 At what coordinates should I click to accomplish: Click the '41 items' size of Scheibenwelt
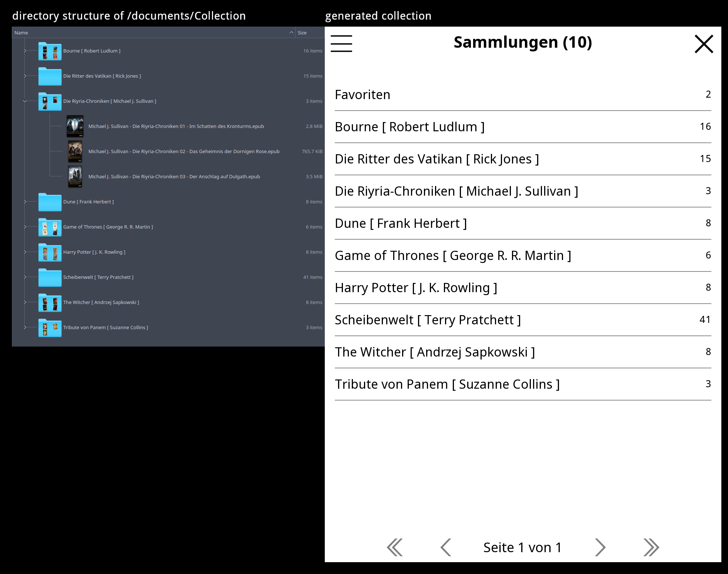pyautogui.click(x=313, y=277)
